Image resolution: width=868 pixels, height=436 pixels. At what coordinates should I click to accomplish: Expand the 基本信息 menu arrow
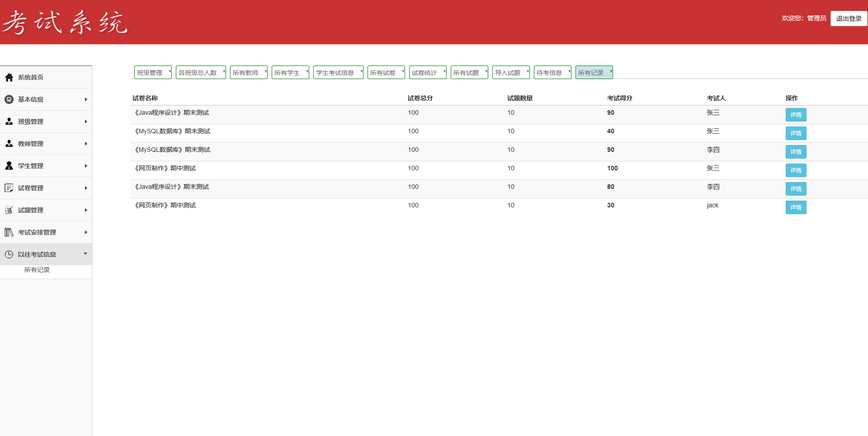86,99
